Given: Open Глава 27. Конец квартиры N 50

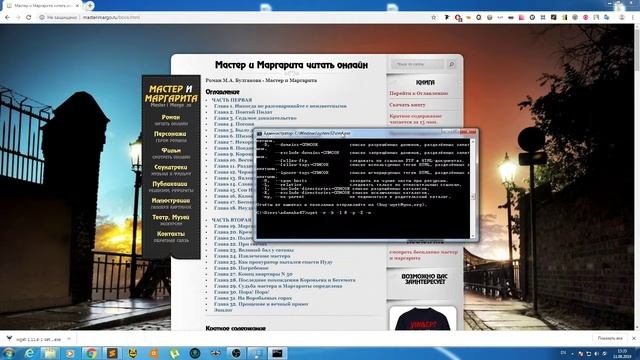Looking at the screenshot, I should click(253, 274).
